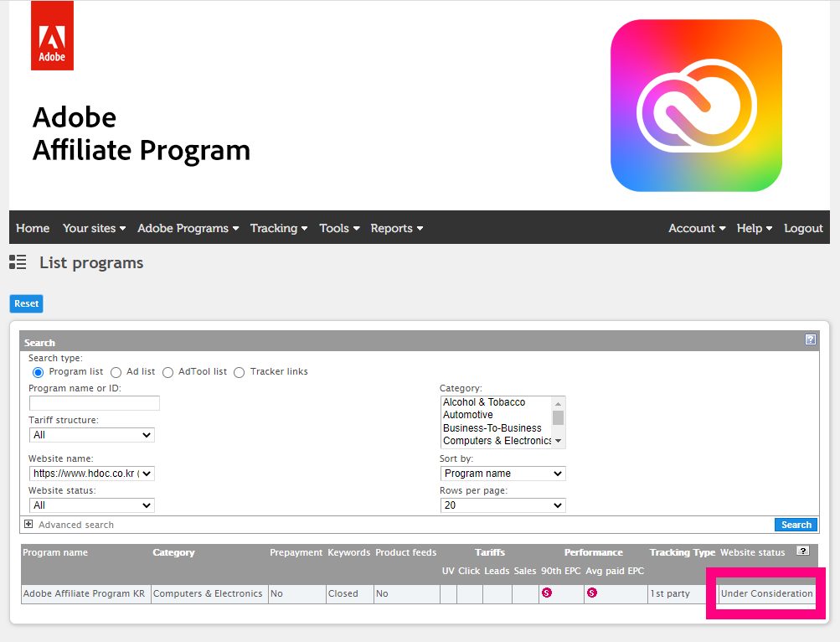Click Category list scroll up arrow
This screenshot has height=642, width=840.
click(559, 403)
